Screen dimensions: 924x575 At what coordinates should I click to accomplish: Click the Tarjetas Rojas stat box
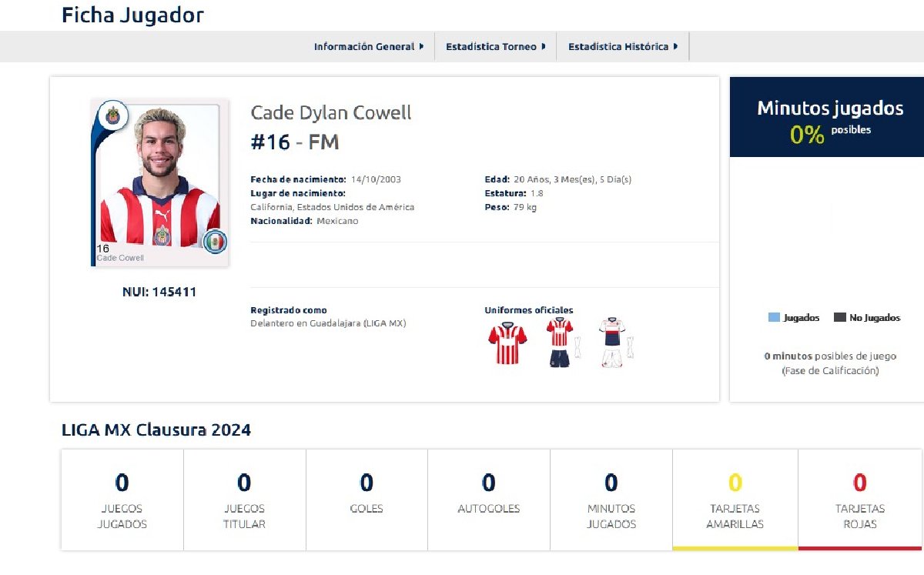tap(859, 500)
